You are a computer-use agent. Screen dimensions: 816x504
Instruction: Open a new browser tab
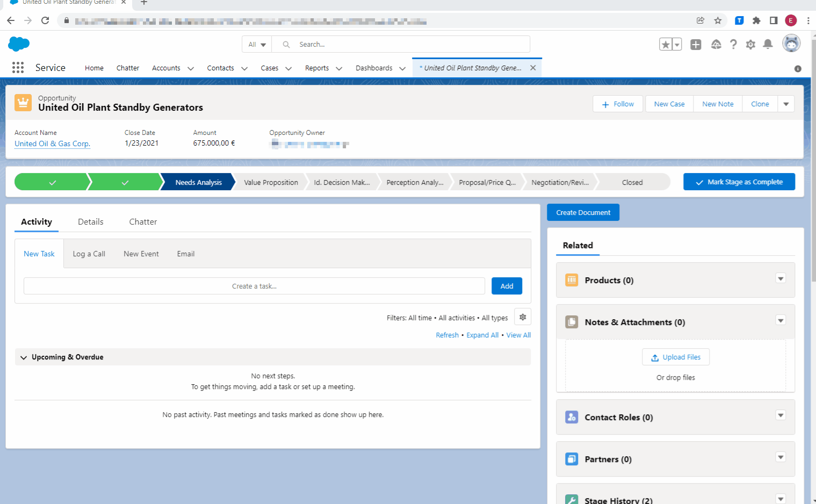(x=143, y=3)
